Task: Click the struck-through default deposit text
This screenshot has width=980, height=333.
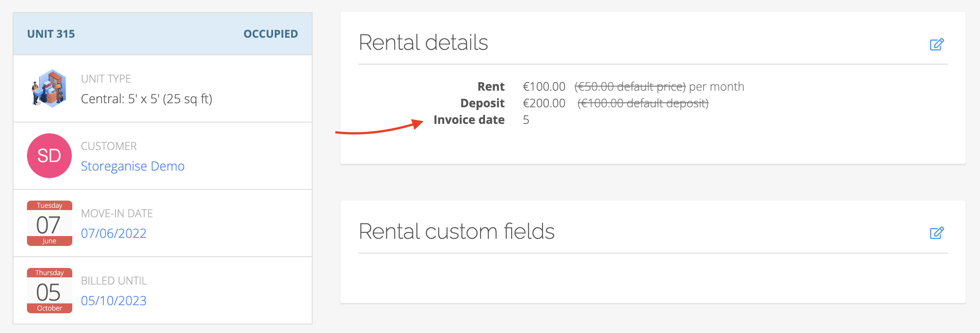Action: [x=643, y=103]
